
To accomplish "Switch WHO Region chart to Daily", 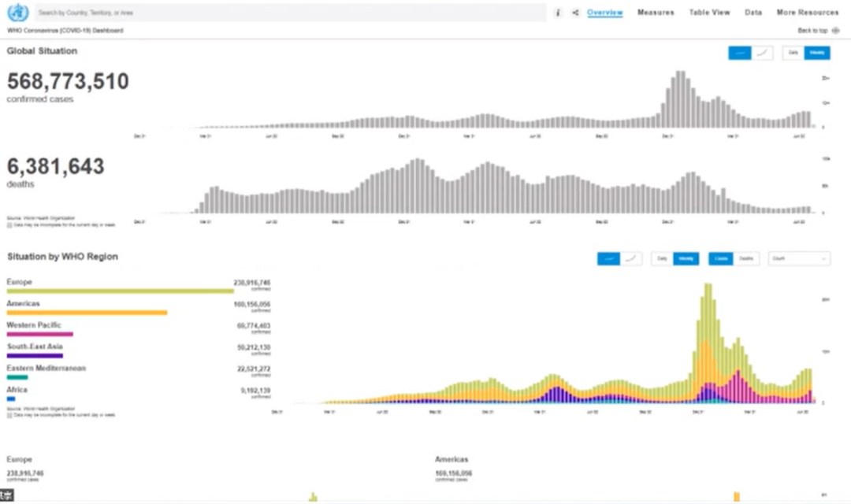I will click(662, 258).
